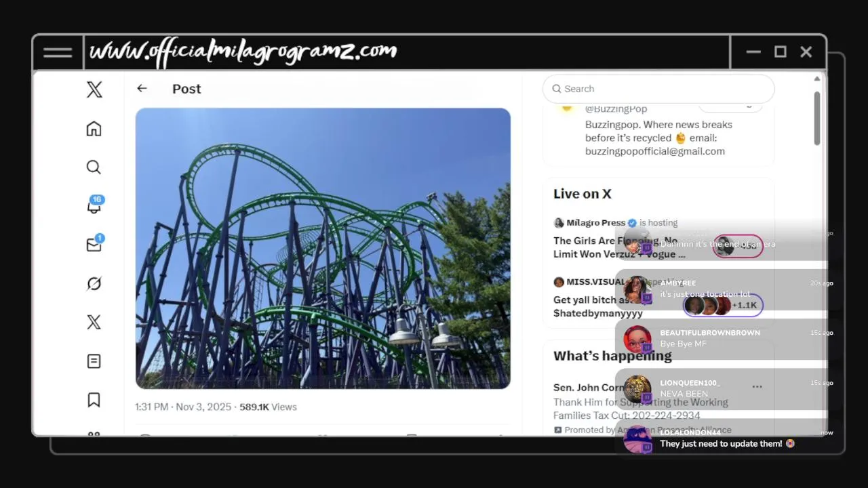Click the 589.1K Views count

pos(268,407)
